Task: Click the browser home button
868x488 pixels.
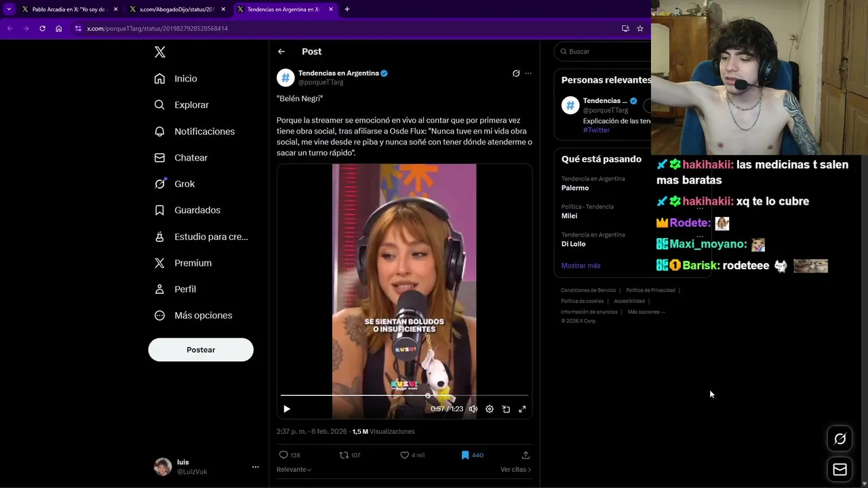Action: 59,28
